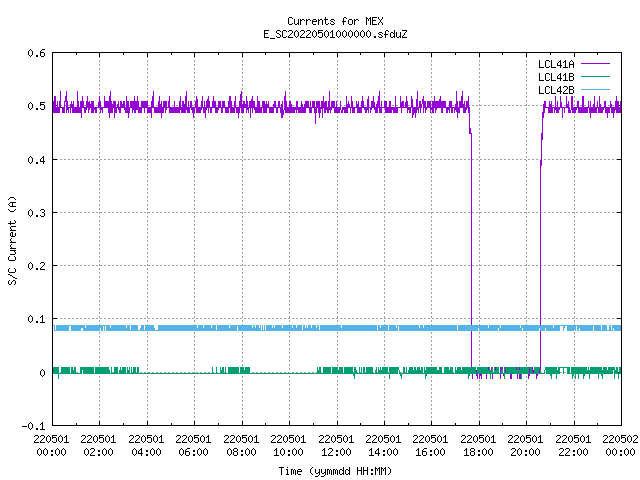Click the x-axis tick 220501 16:00
This screenshot has width=640, height=480.
431,446
